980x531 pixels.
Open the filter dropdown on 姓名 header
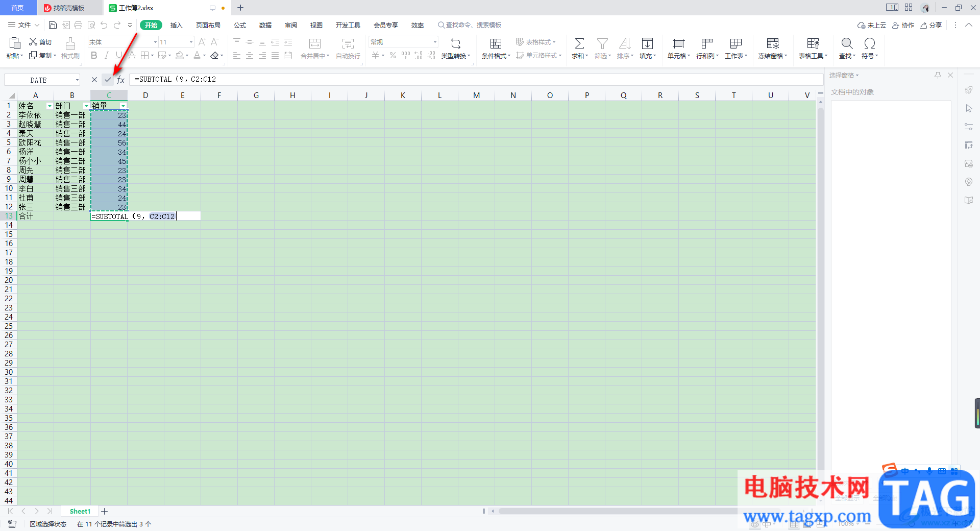point(50,106)
